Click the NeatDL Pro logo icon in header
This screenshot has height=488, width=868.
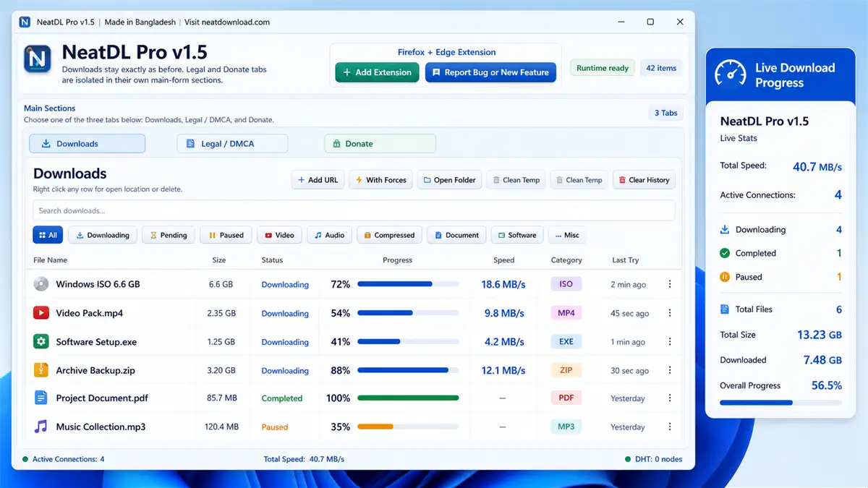click(39, 59)
